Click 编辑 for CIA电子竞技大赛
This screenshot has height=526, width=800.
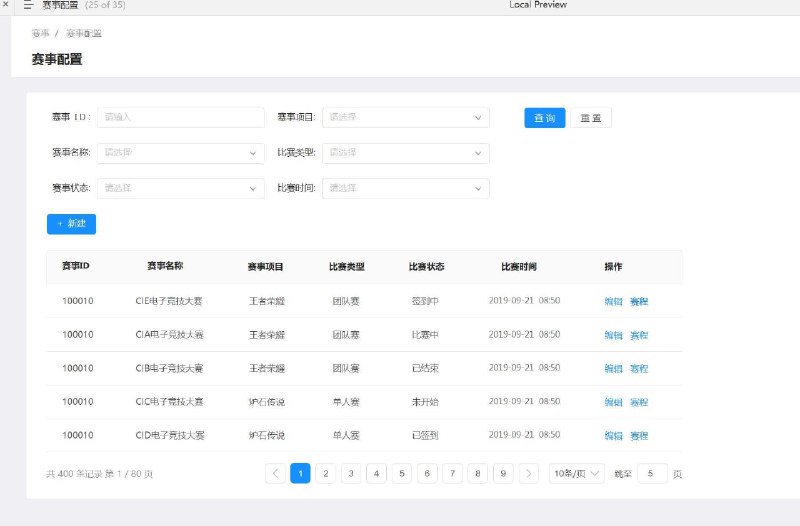point(613,335)
